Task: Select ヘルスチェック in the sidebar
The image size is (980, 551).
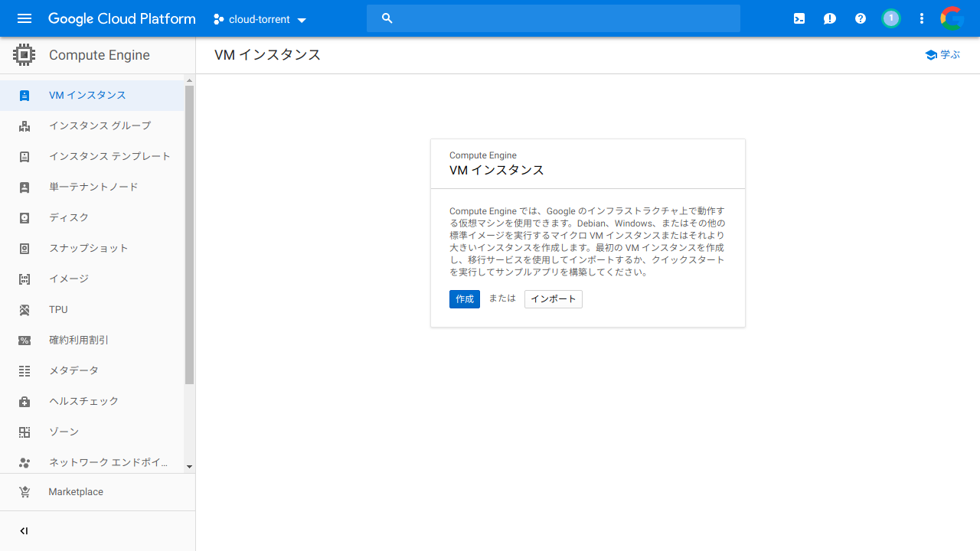Action: (x=92, y=402)
